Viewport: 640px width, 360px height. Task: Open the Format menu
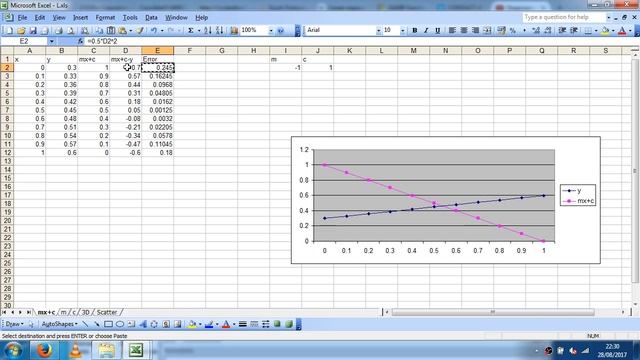[x=105, y=18]
